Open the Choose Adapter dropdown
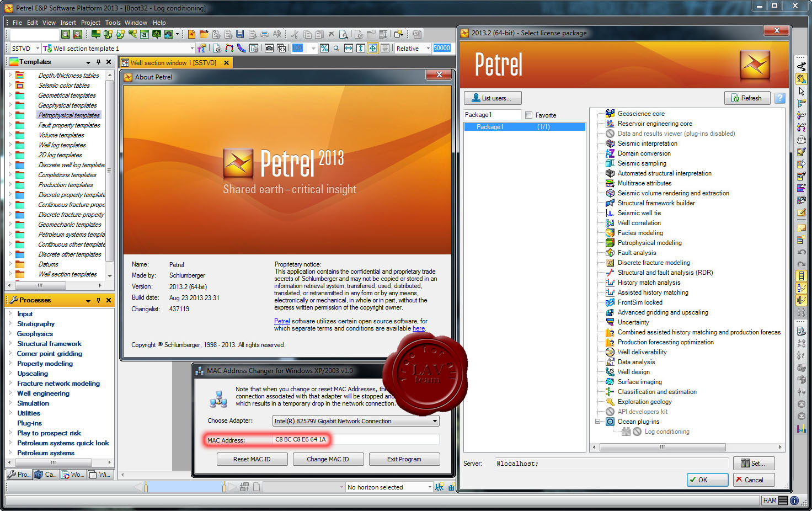 pos(435,421)
